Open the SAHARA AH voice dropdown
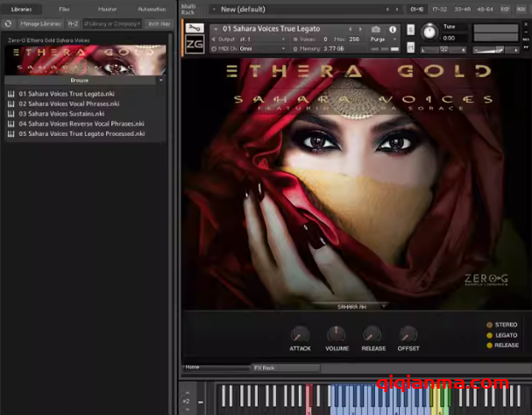Screen dimensions: 532x415 point(351,307)
